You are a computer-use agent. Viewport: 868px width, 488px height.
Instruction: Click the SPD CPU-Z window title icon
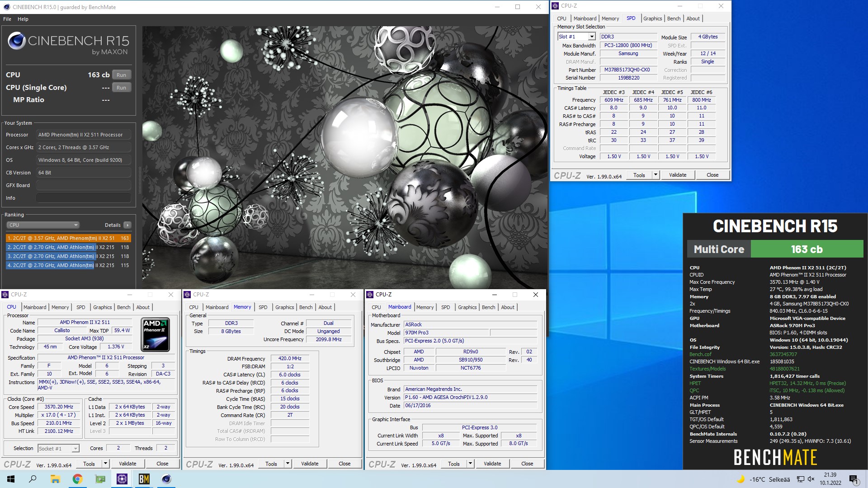555,6
